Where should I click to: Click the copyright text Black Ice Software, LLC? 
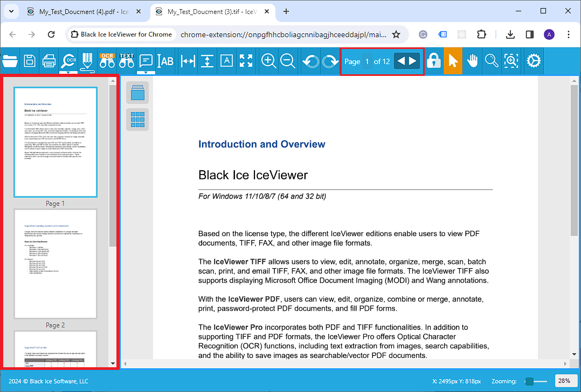[x=49, y=381]
